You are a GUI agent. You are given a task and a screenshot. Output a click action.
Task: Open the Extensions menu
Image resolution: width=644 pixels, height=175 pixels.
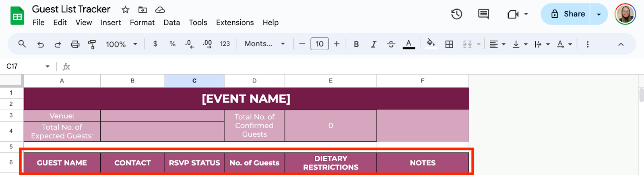click(235, 23)
